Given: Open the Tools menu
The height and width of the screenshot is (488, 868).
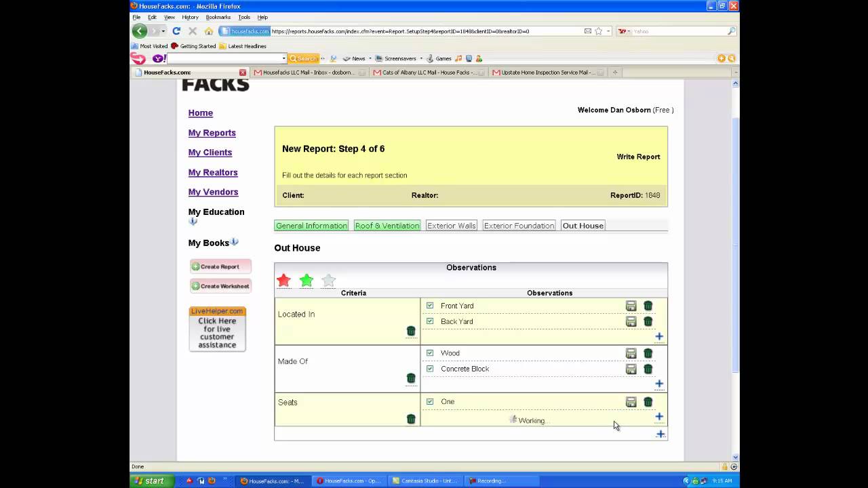Looking at the screenshot, I should click(244, 17).
